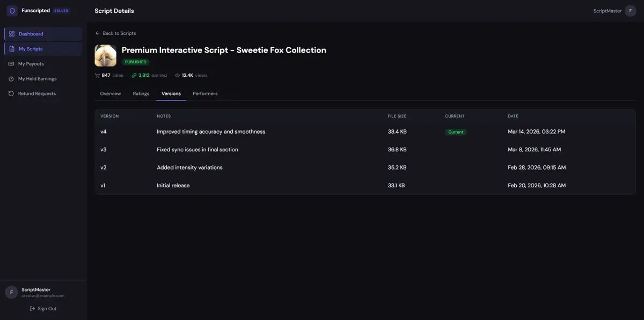Viewport: 644px width, 320px height.
Task: Click the 12.4K views count
Action: (187, 75)
